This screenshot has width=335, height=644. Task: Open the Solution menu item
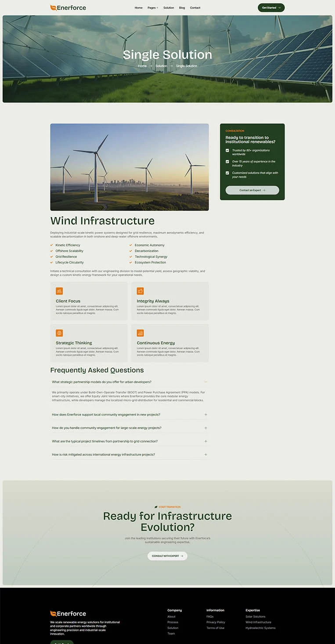[169, 8]
